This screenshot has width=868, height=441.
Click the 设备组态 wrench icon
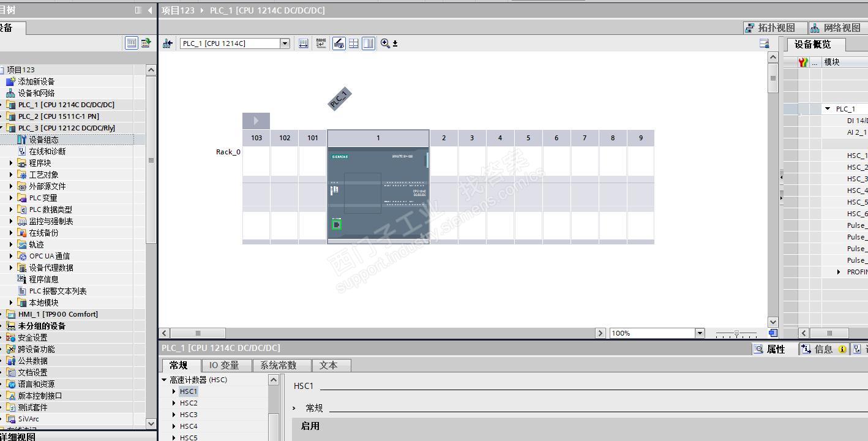click(22, 140)
